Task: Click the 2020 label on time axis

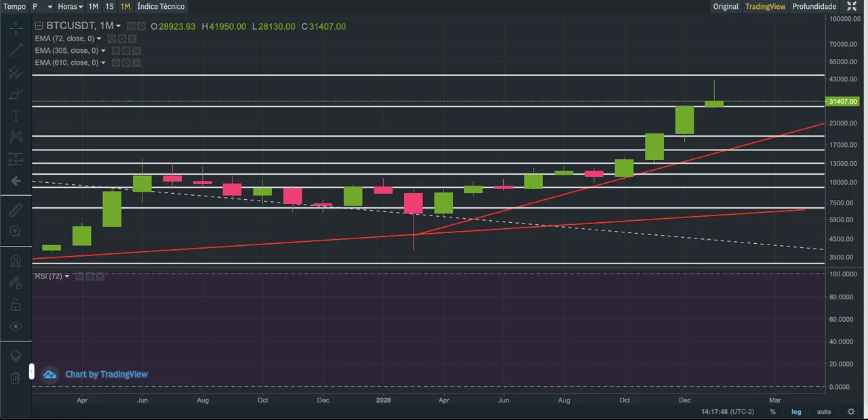Action: pos(383,400)
